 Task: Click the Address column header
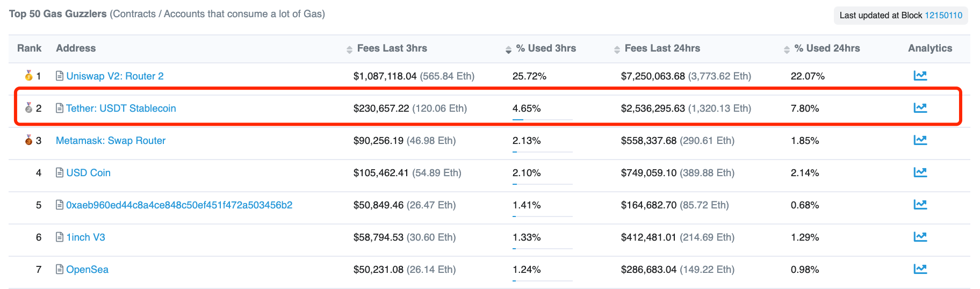pos(76,48)
